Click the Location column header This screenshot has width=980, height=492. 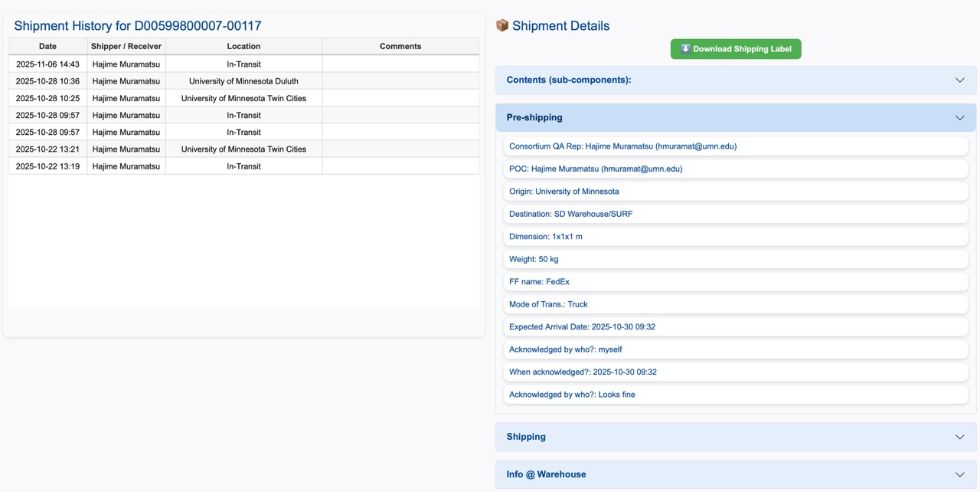click(x=243, y=46)
